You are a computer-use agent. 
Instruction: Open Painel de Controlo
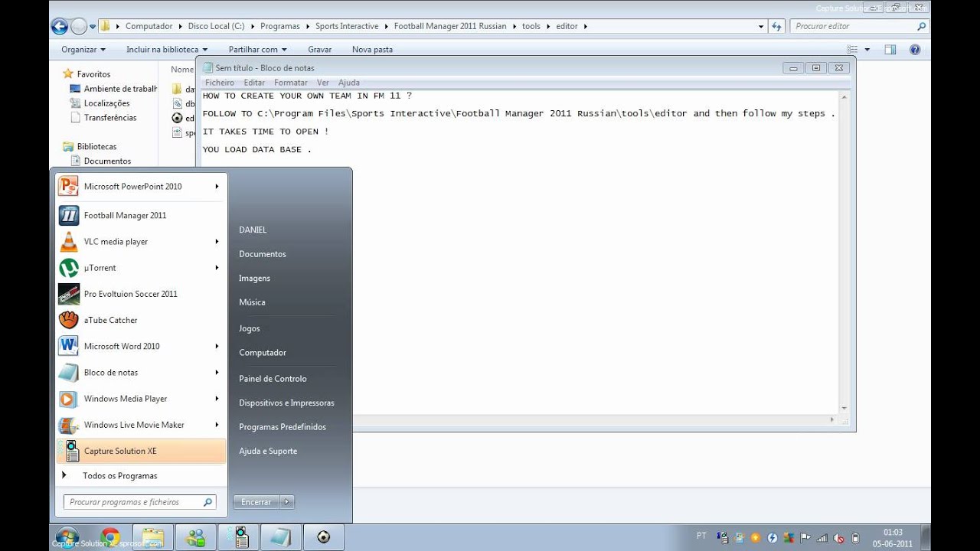point(273,379)
